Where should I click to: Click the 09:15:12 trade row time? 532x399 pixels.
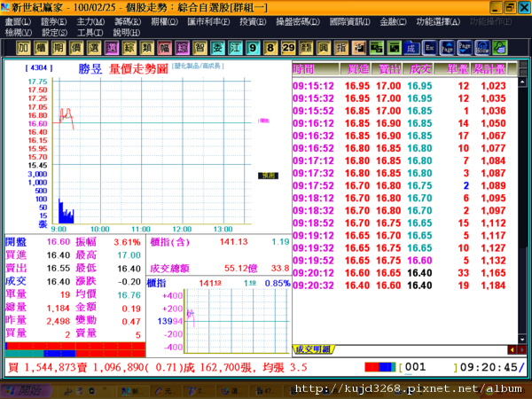coord(314,86)
